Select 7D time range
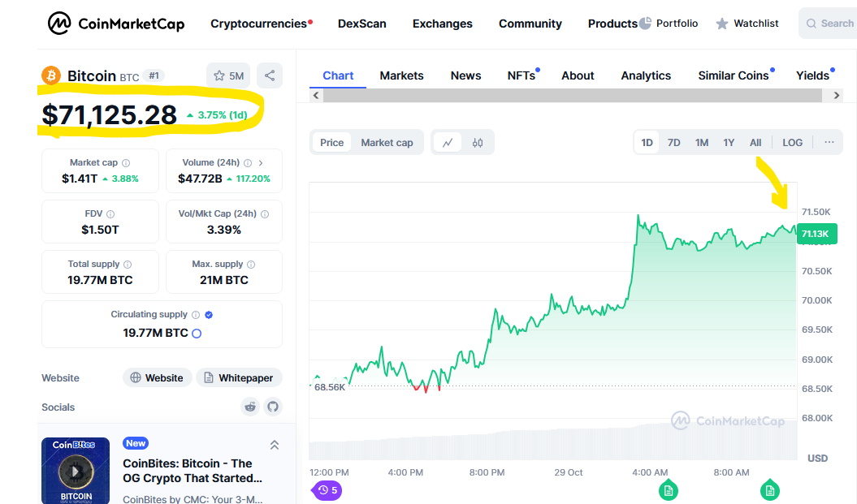 point(674,143)
